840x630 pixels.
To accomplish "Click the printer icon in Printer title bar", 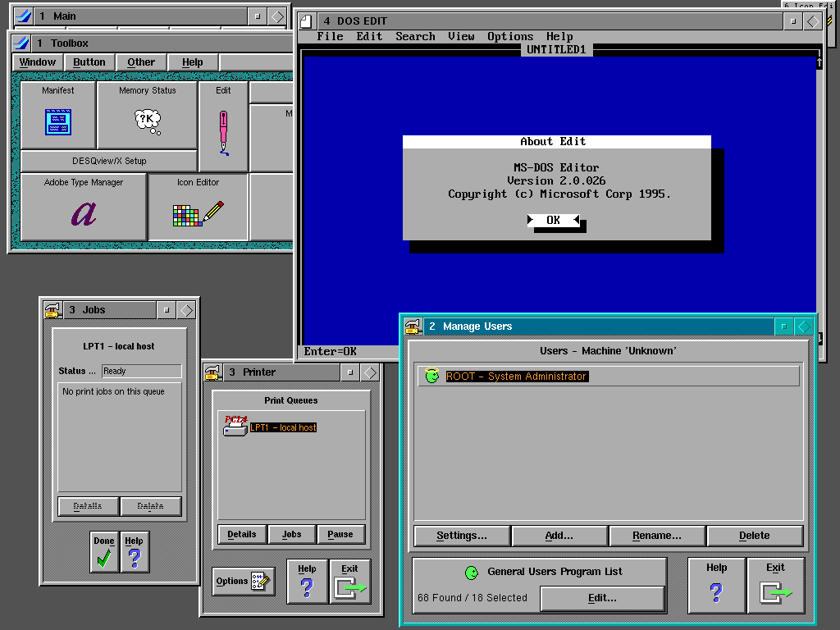I will click(213, 372).
